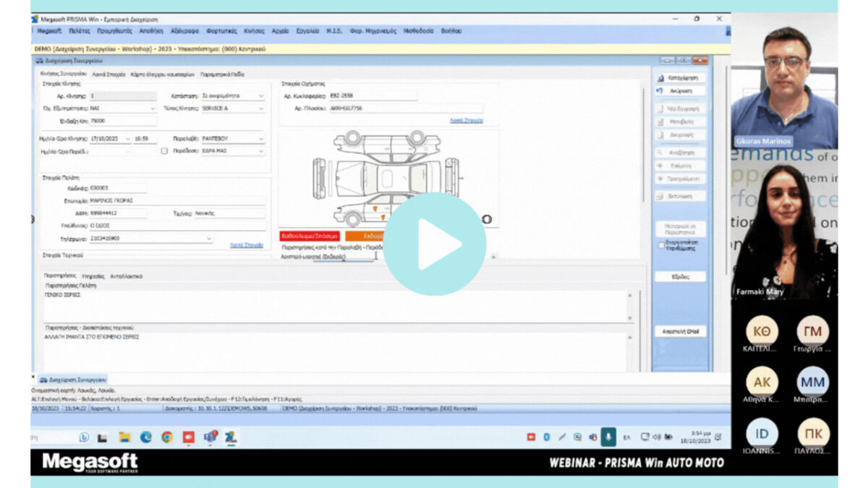The height and width of the screenshot is (488, 868).
Task: Select the red Βαθούλωμα/Σπάσιμο damage marker
Action: [x=310, y=236]
